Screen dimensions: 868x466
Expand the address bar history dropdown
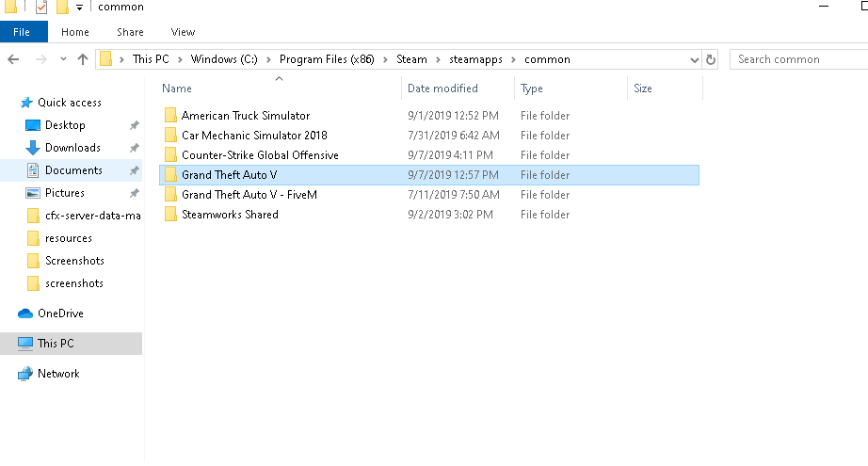coord(694,59)
